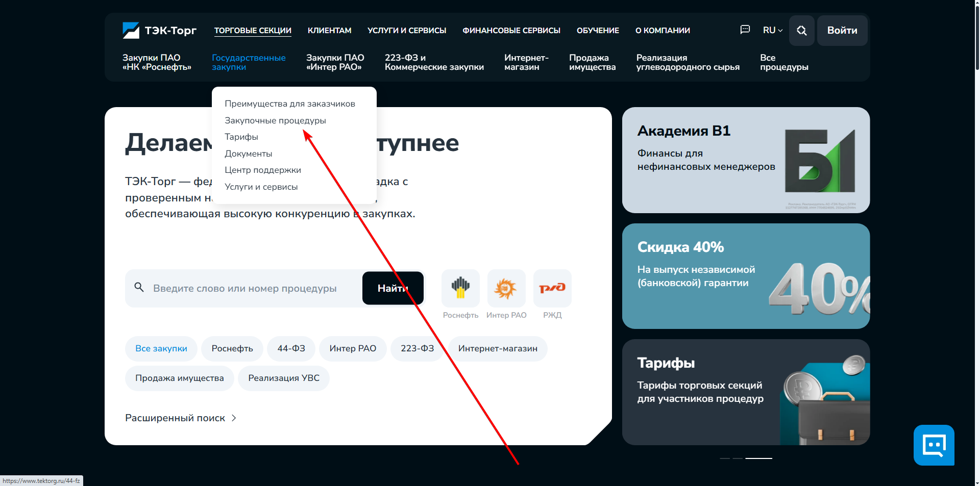Select the Реализация УВС filter chip
Screen dimensions: 980x486
(x=284, y=378)
